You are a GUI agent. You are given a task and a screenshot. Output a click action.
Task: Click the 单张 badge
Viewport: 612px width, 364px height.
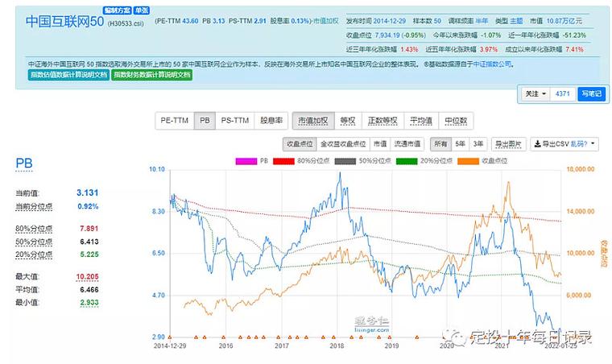click(142, 10)
